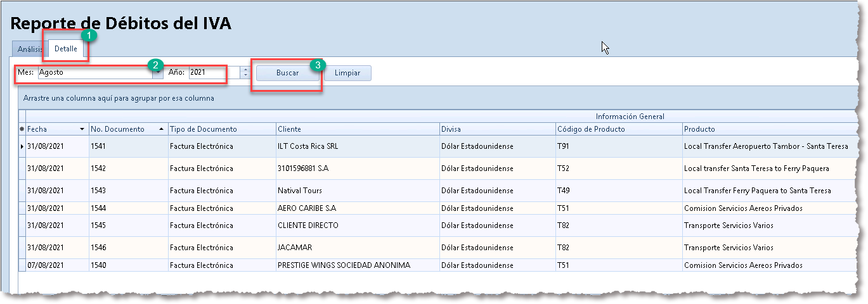This screenshot has height=304, width=868.
Task: Switch to the Análisis tab
Action: coord(30,49)
